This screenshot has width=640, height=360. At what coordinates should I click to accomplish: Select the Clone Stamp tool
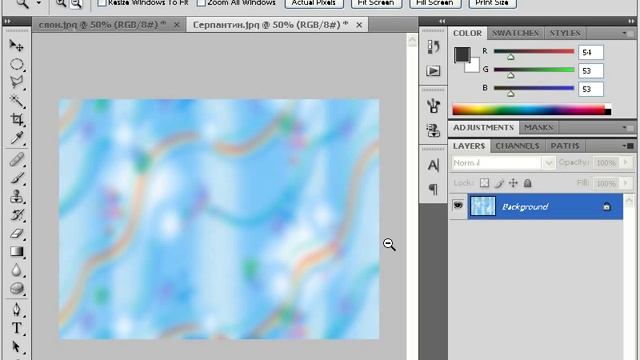point(16,197)
